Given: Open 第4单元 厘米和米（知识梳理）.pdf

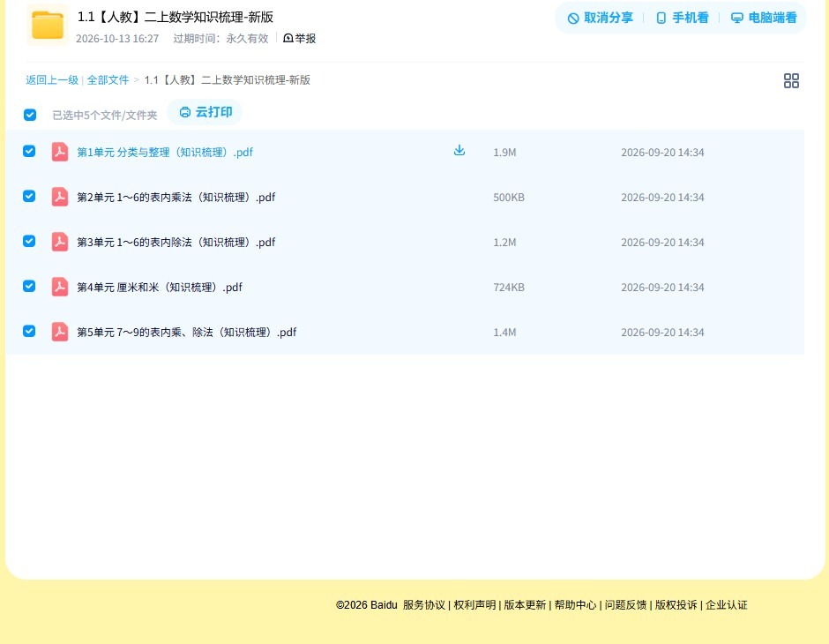Looking at the screenshot, I should [160, 287].
